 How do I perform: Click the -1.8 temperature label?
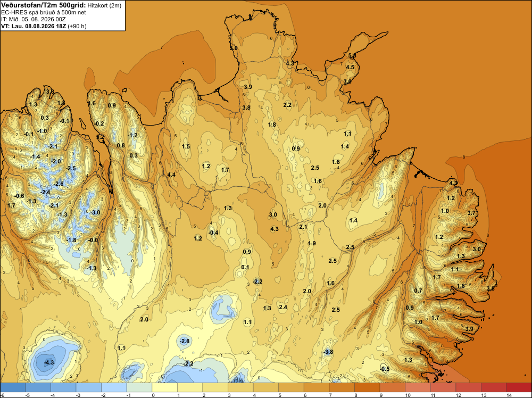71,240
